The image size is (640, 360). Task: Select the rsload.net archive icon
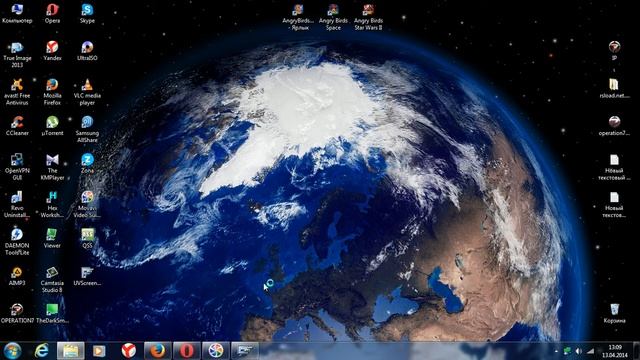pos(614,88)
